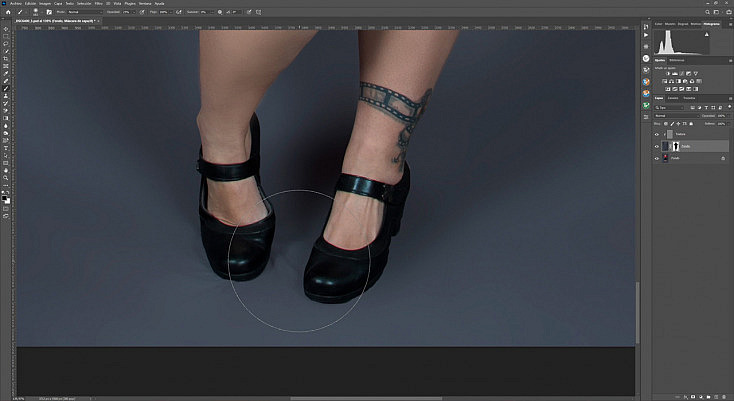734x401 pixels.
Task: Open the Flujo value dropdown arrow
Action: click(x=171, y=12)
